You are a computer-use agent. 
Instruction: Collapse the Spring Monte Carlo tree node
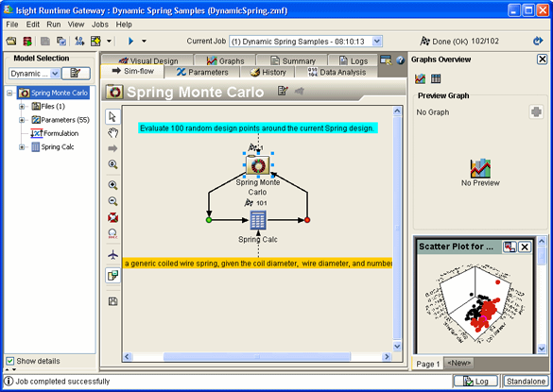tap(9, 94)
